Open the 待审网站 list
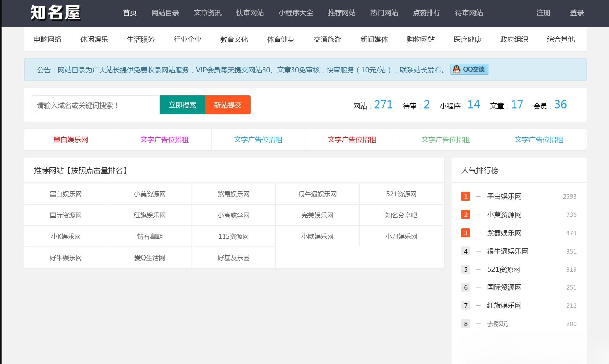 468,13
